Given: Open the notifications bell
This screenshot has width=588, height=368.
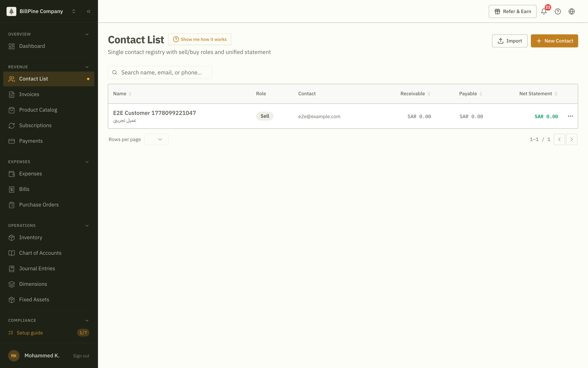Looking at the screenshot, I should tap(544, 11).
